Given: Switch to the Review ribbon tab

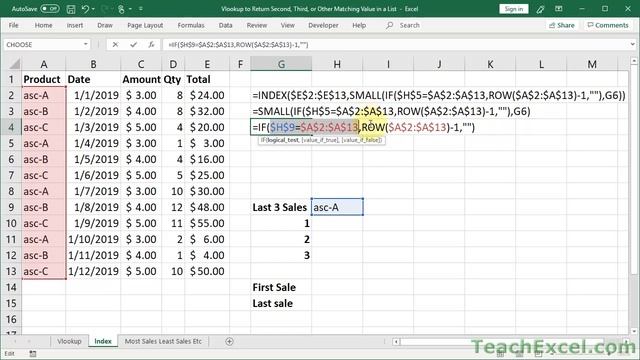Looking at the screenshot, I should [257, 25].
